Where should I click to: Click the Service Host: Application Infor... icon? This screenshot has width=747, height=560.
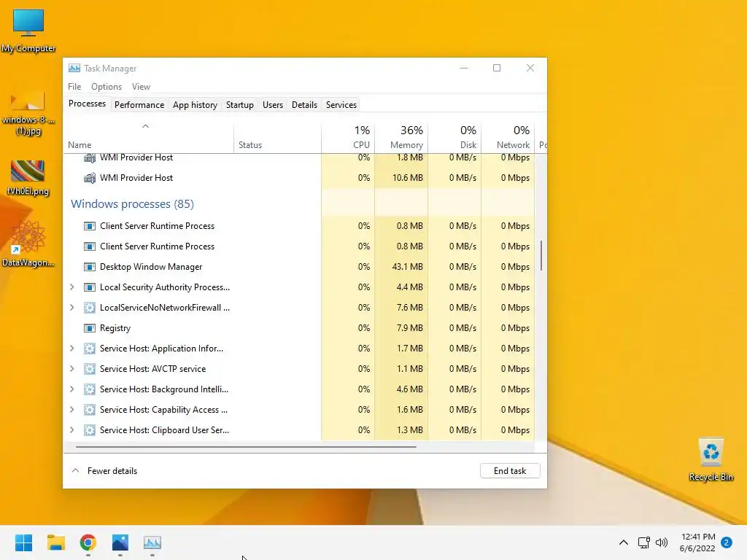(x=90, y=349)
